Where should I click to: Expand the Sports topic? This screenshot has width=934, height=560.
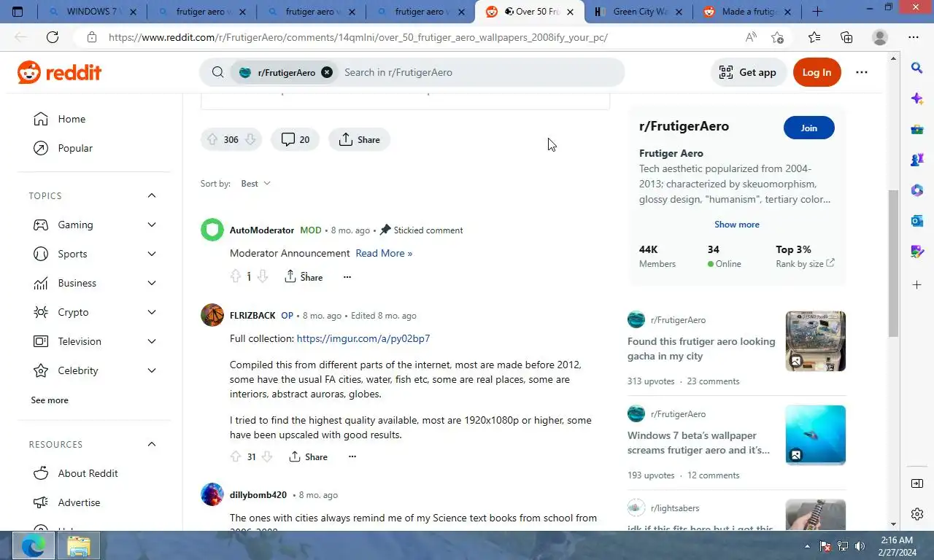tap(152, 254)
